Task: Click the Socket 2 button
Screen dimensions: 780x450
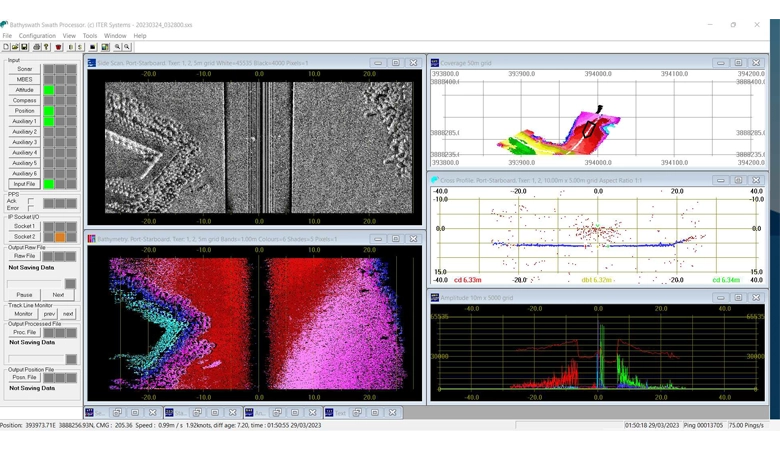Action: 24,237
